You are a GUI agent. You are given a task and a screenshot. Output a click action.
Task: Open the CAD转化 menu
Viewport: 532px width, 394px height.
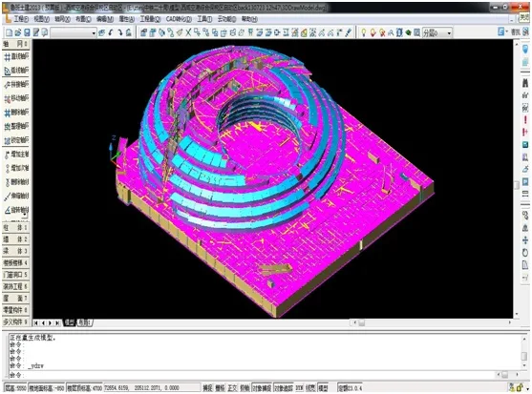click(x=179, y=19)
